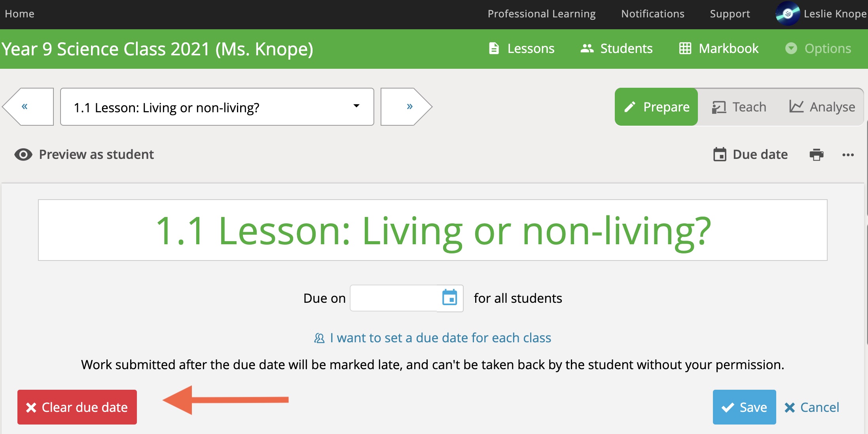Open the three-dot more options menu
Image resolution: width=868 pixels, height=434 pixels.
848,155
